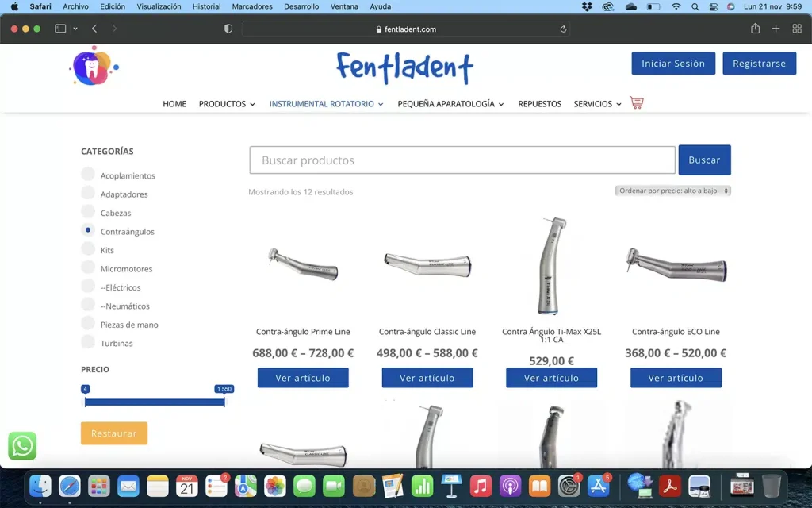Open Podcasts from the Dock
The height and width of the screenshot is (508, 812).
[510, 487]
